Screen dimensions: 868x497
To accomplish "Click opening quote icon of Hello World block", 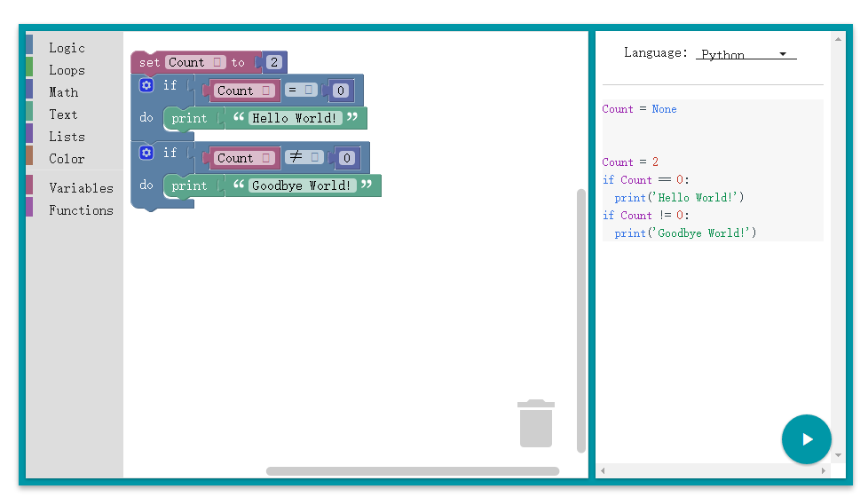I will coord(238,118).
